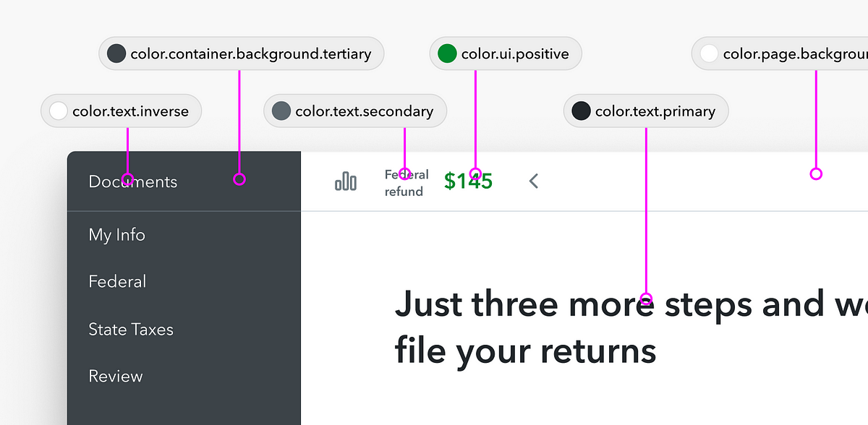Viewport: 868px width, 425px height.
Task: Click the bar chart refund progress icon
Action: 346,181
